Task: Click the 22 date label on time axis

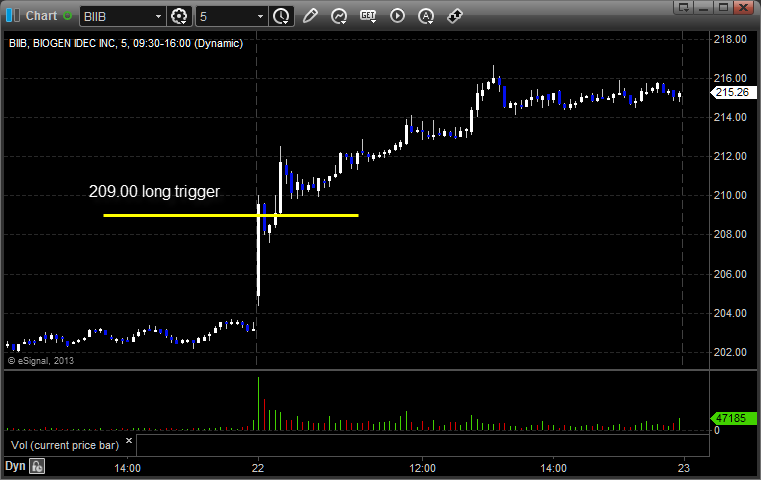Action: click(258, 468)
